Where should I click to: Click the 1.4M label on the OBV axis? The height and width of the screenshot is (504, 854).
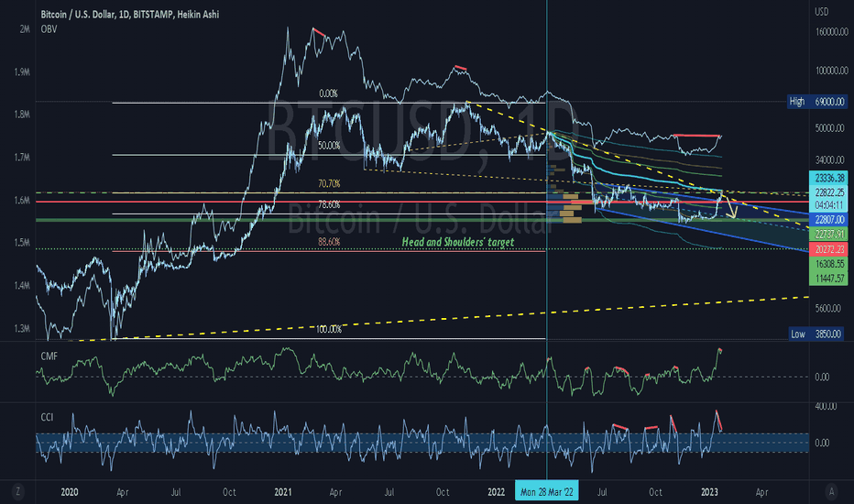tap(22, 286)
